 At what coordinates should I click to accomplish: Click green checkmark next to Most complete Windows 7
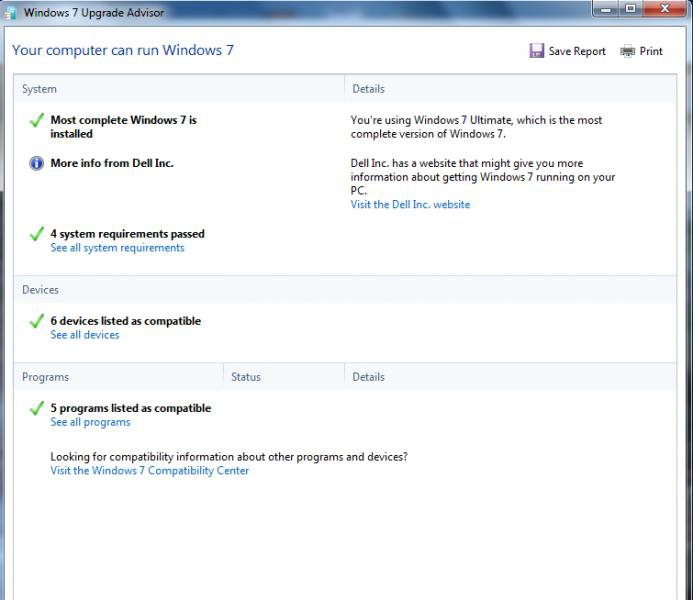(x=36, y=120)
